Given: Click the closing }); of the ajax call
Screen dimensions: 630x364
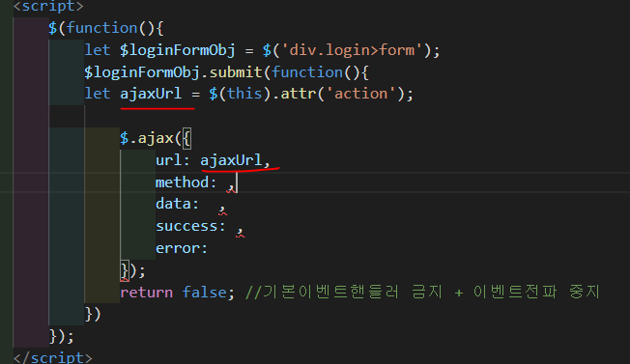Looking at the screenshot, I should (132, 271).
